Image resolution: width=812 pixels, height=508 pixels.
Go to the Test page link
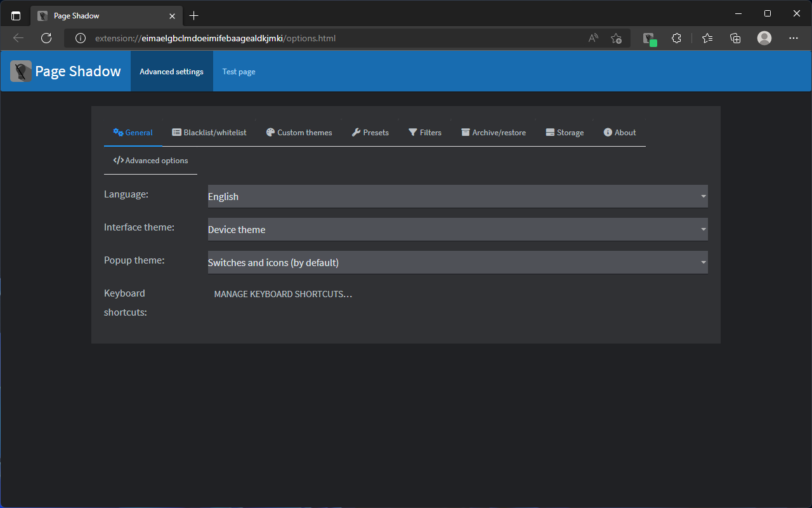[x=239, y=72]
